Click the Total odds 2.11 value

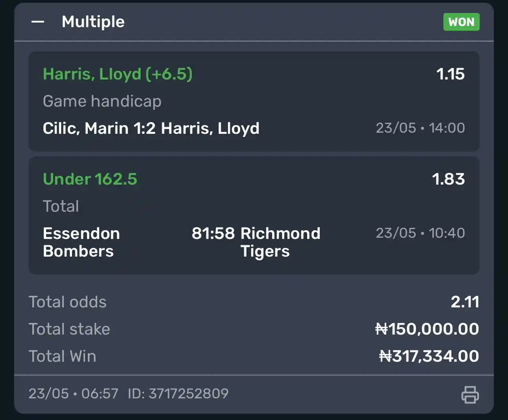(x=465, y=302)
